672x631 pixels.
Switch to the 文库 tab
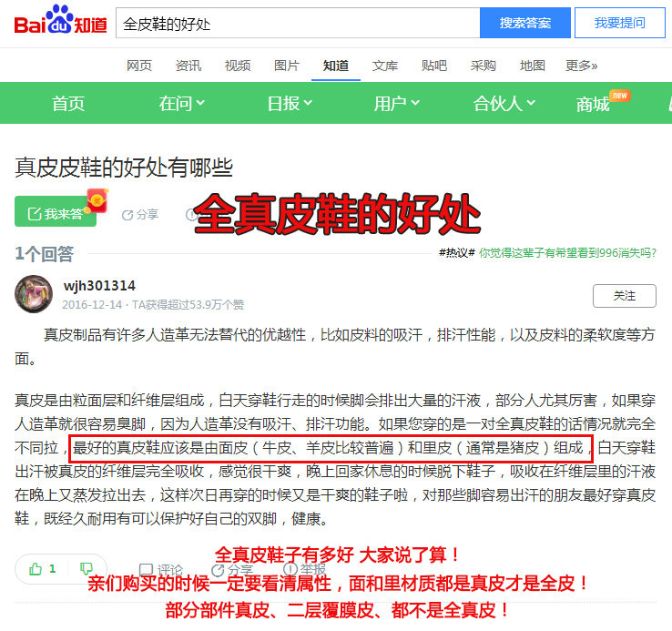pos(385,66)
